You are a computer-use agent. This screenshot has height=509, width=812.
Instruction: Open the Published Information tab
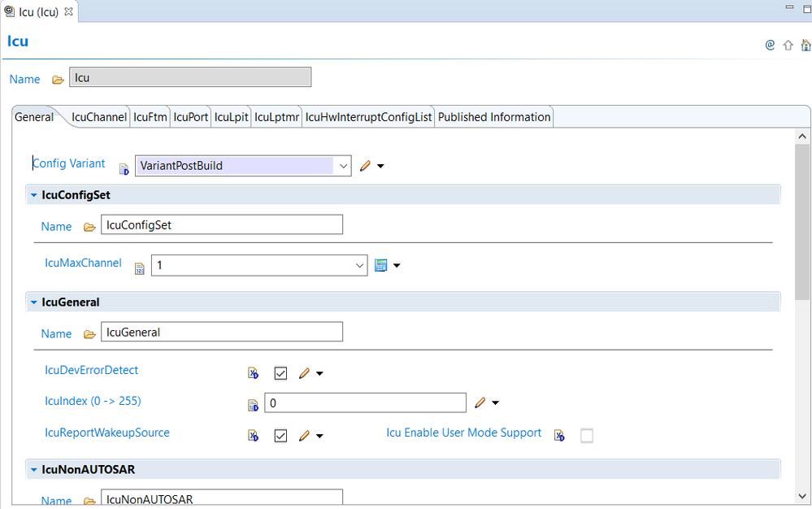(494, 117)
